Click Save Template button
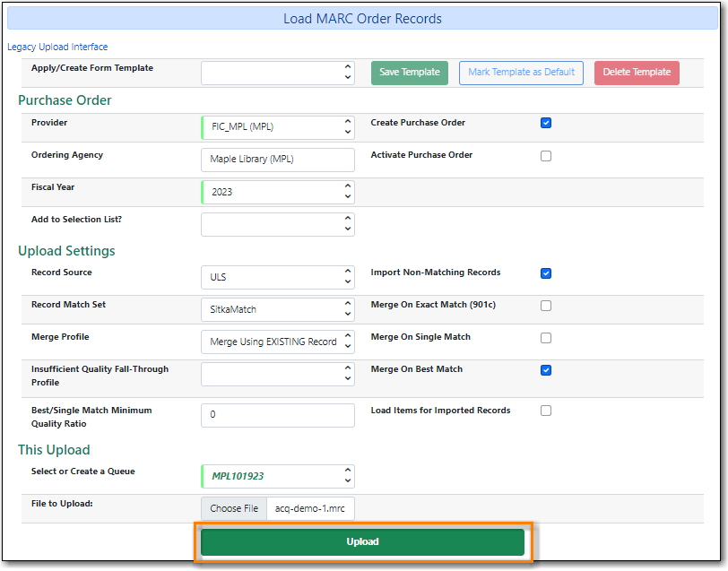This screenshot has width=728, height=571. pyautogui.click(x=409, y=73)
